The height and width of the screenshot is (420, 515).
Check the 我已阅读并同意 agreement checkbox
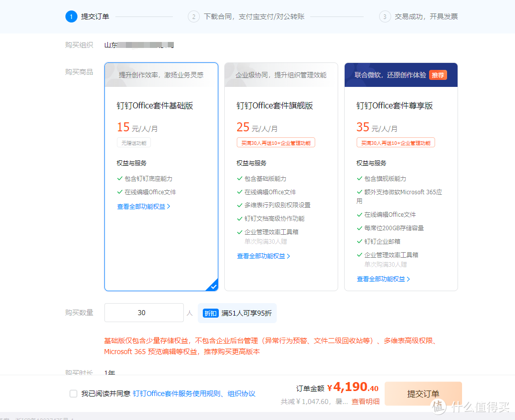(73, 394)
